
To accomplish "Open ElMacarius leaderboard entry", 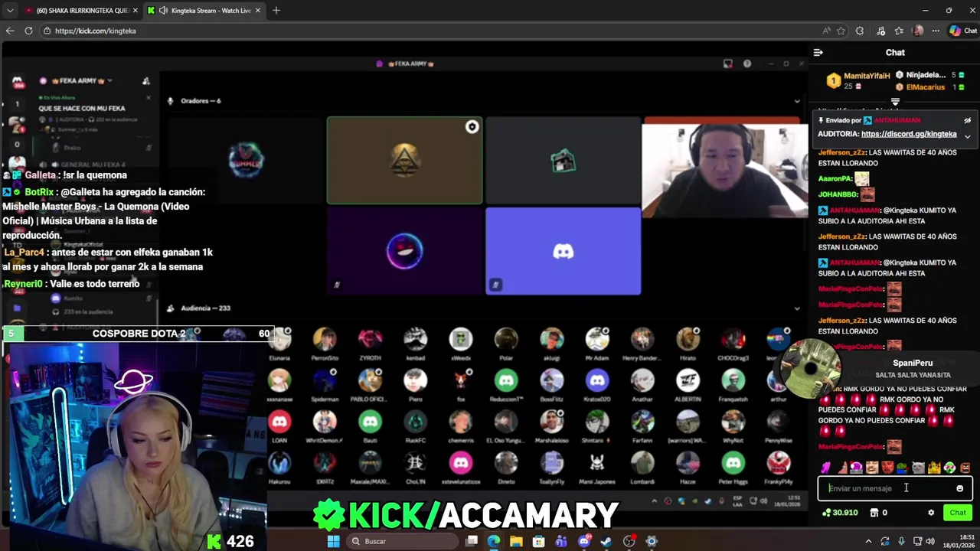I will click(929, 87).
